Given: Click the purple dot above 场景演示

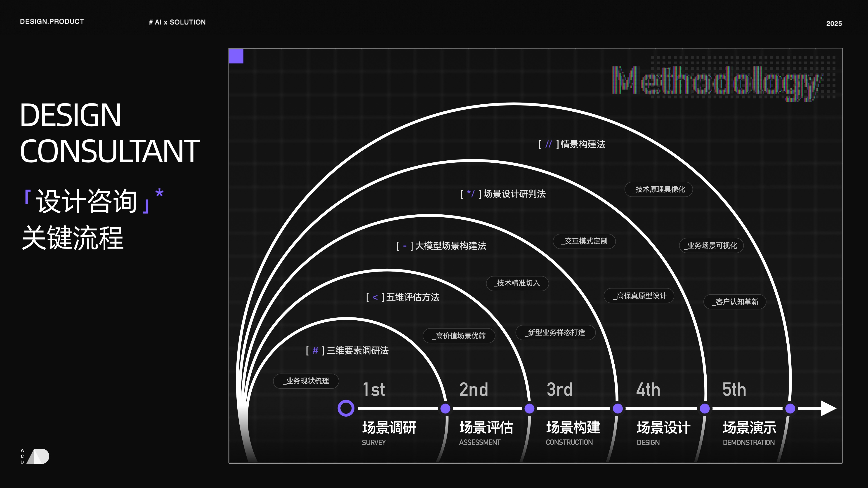Looking at the screenshot, I should point(790,408).
